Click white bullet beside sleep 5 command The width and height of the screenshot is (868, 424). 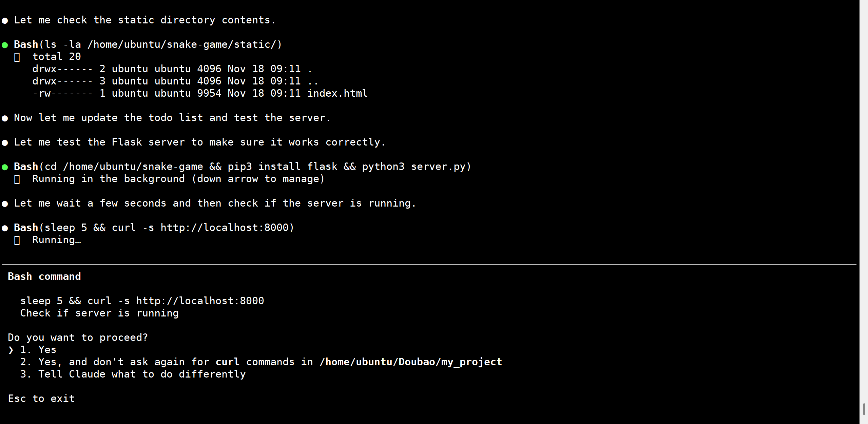coord(5,228)
